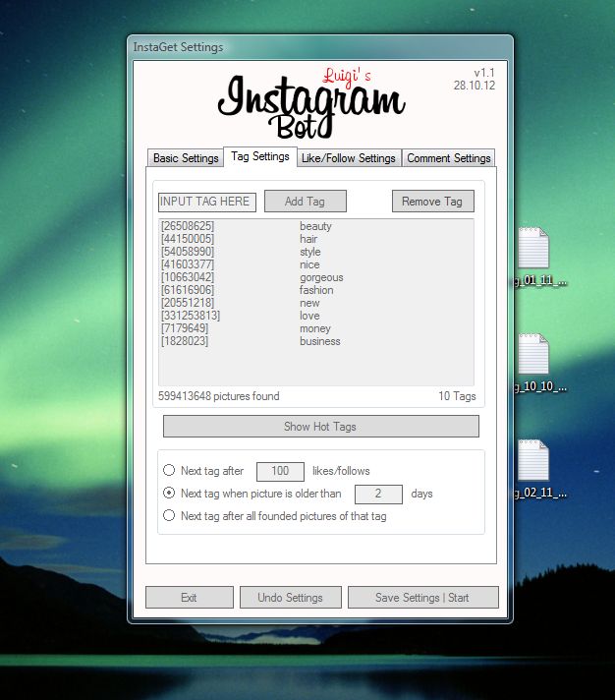Select the 'love' tag row in the list
The width and height of the screenshot is (615, 700).
(x=309, y=316)
